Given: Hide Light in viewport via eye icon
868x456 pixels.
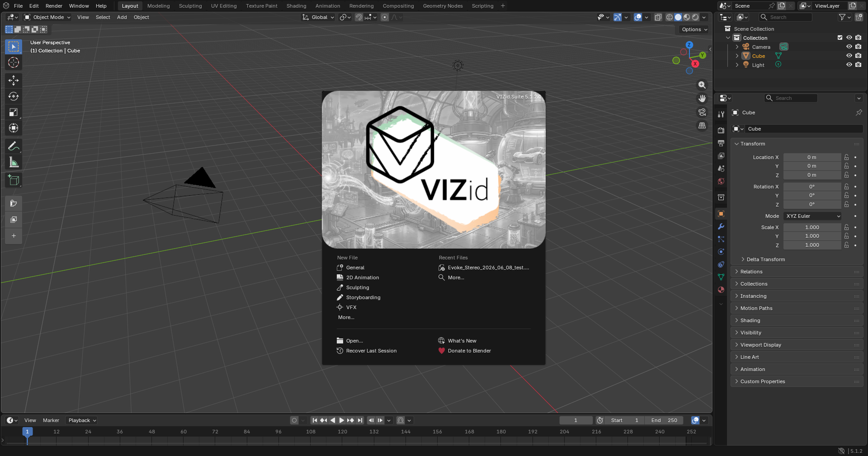Looking at the screenshot, I should click(x=849, y=65).
